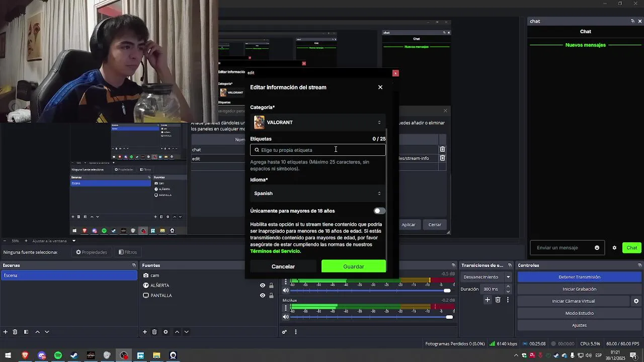Move scene down in Escenas panel

[47, 332]
